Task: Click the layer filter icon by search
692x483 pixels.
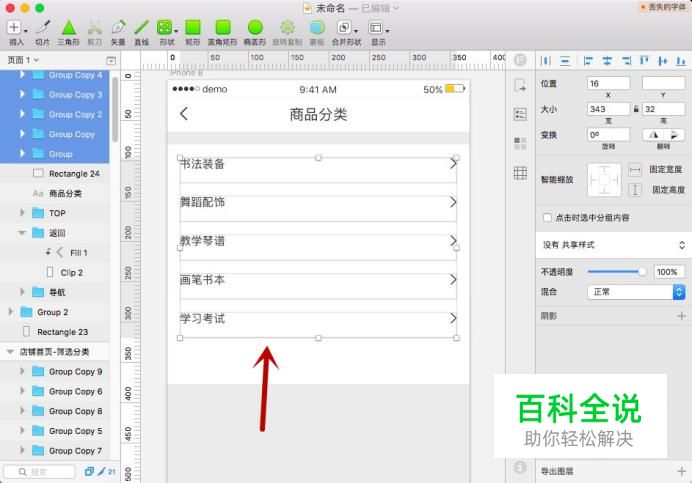Action: coord(89,471)
